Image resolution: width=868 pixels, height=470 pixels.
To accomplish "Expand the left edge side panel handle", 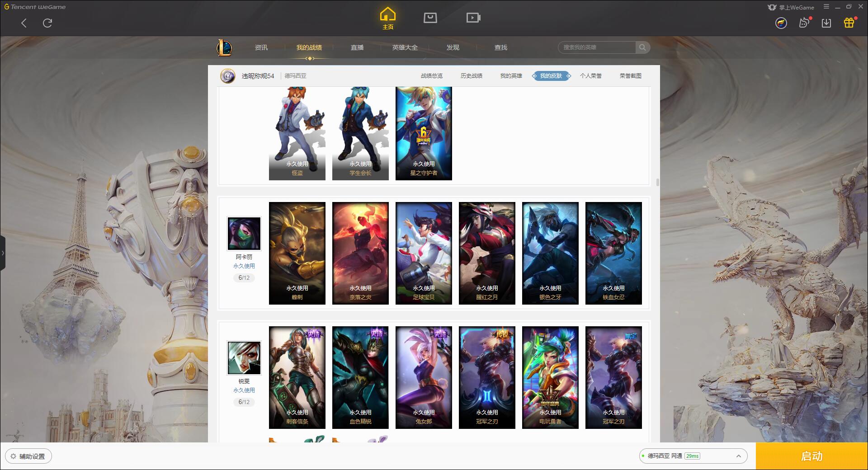I will [3, 253].
